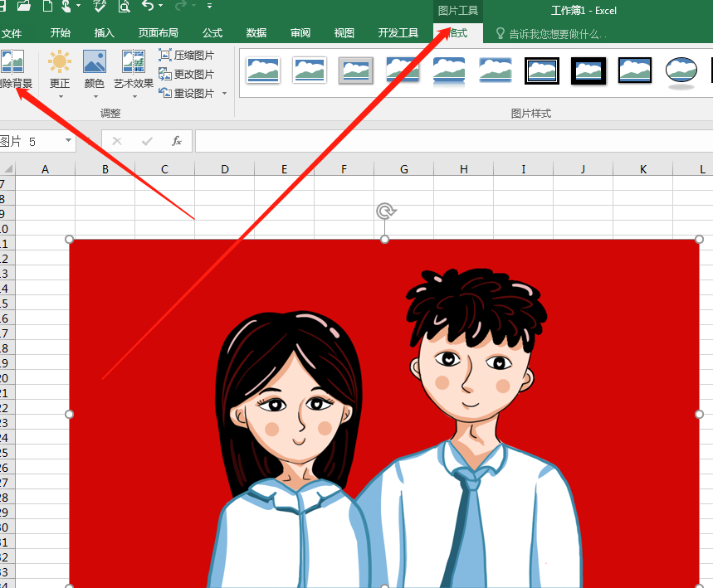Click the formula bar Cancel (X) button
Screen dimensions: 713x588
point(117,141)
